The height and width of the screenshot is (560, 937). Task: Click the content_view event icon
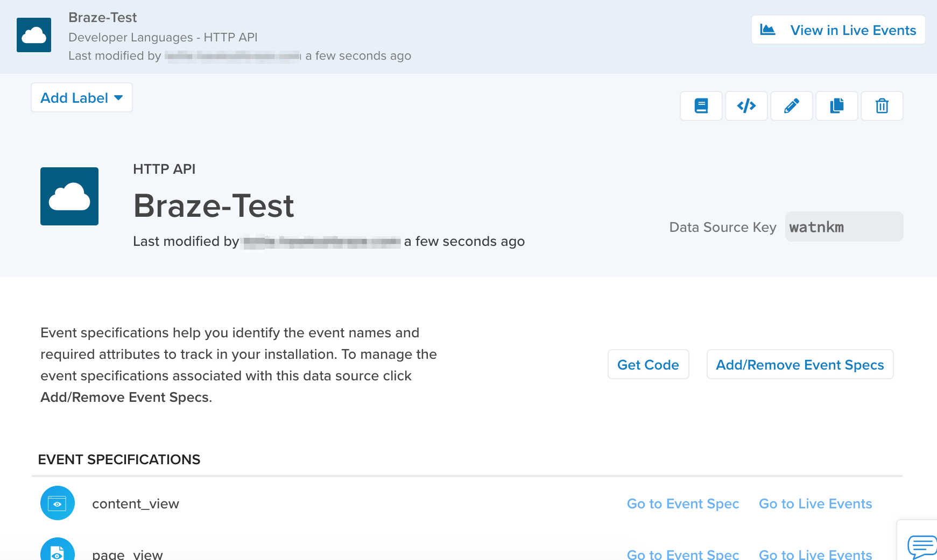pos(58,503)
